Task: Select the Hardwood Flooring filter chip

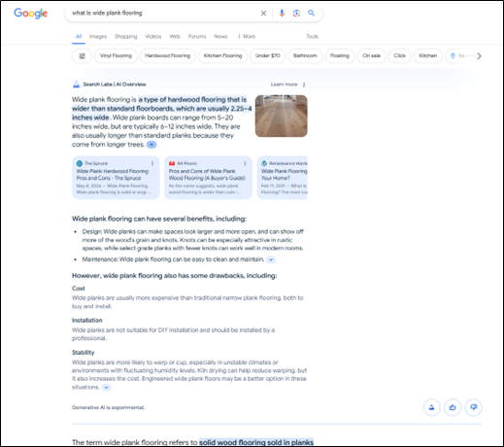Action: point(168,56)
